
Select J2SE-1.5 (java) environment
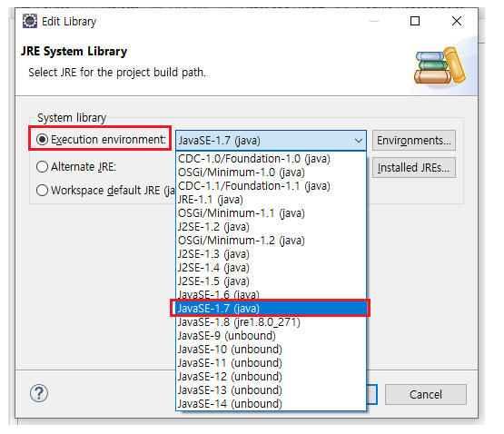271,281
